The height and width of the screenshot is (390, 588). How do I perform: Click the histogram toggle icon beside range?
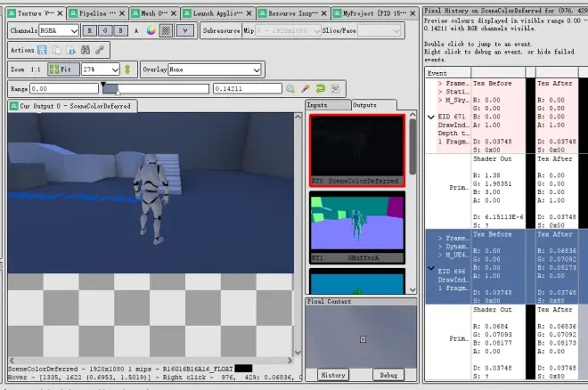point(335,89)
